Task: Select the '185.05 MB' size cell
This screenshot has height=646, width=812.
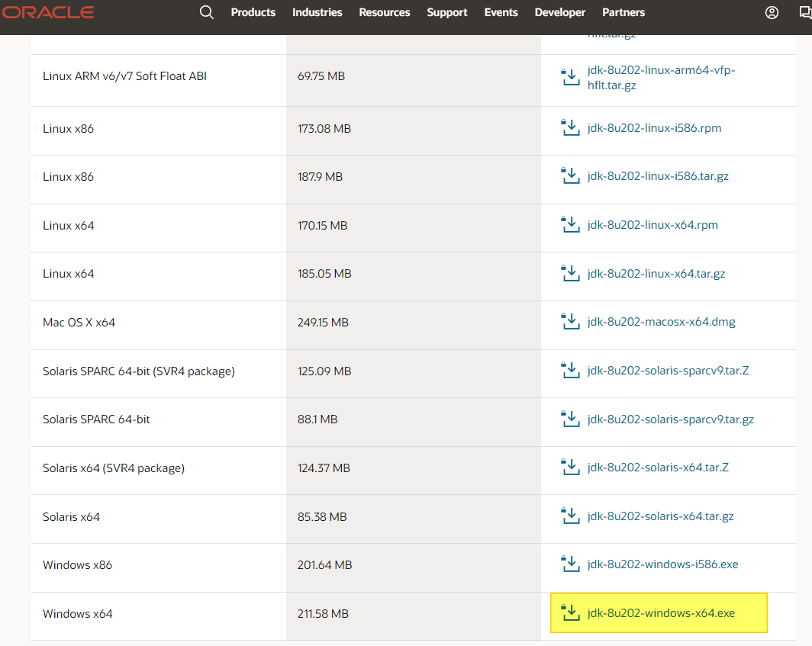Action: click(x=414, y=276)
